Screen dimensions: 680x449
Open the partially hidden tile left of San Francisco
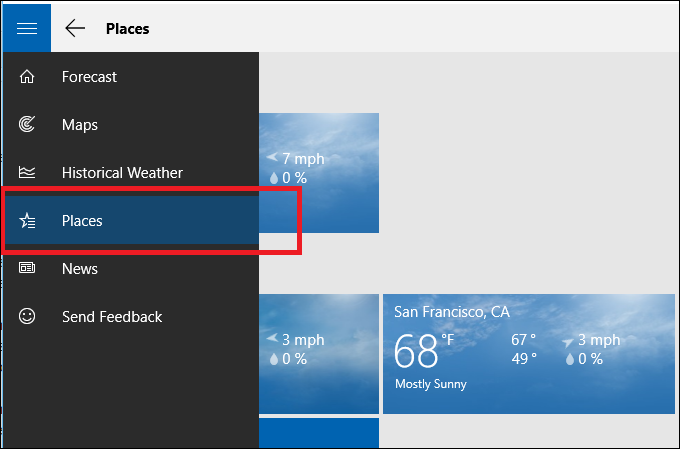[318, 353]
